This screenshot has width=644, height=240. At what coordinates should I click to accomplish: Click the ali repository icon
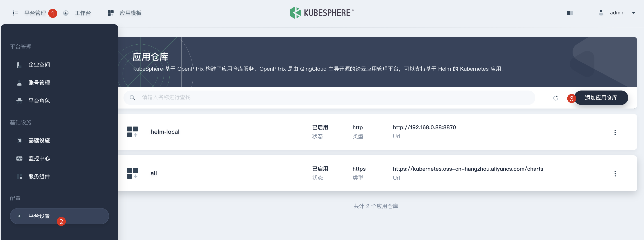pos(132,173)
